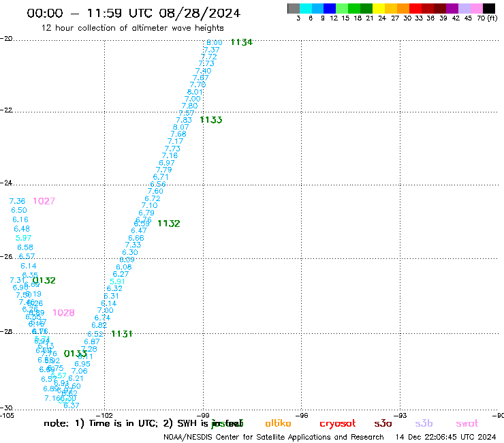Click the green 0132 time stamp
This screenshot has width=504, height=443.
44,281
